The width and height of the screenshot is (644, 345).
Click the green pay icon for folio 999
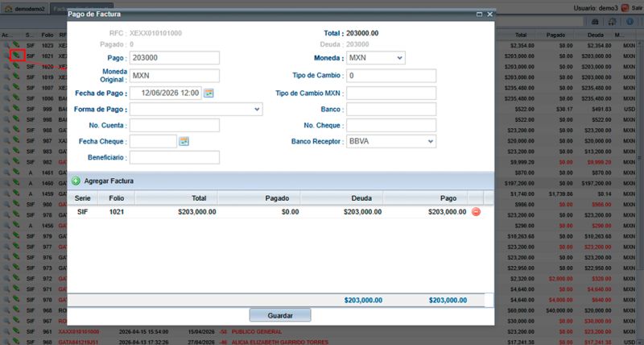[16, 109]
